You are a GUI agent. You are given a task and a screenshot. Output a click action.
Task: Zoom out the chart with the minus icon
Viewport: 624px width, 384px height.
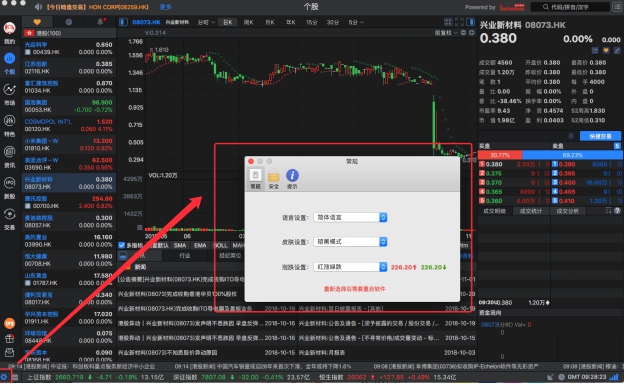463,33
